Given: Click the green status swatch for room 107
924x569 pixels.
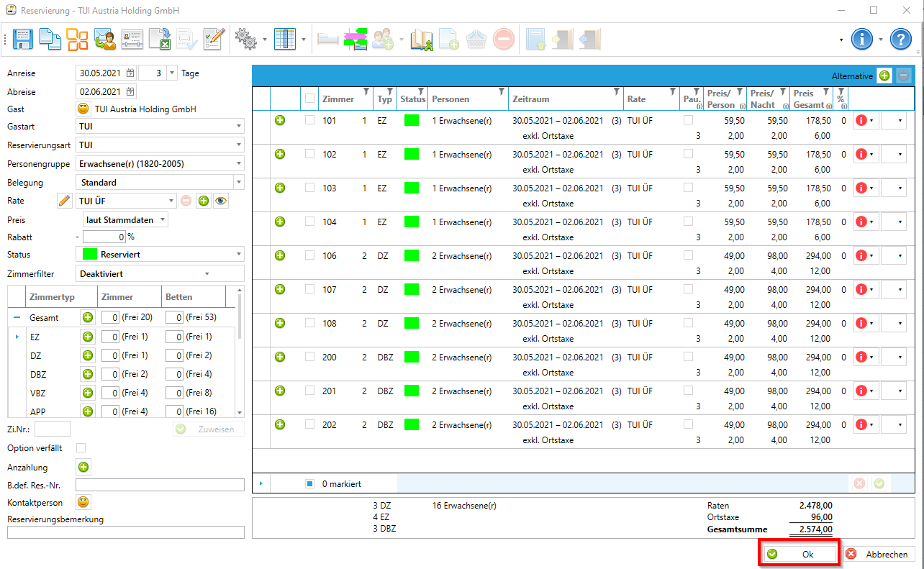Looking at the screenshot, I should pos(412,289).
